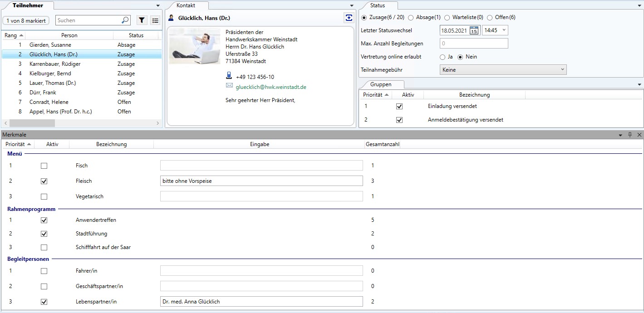644x313 pixels.
Task: Expand the 14:45 time dropdown
Action: (503, 30)
